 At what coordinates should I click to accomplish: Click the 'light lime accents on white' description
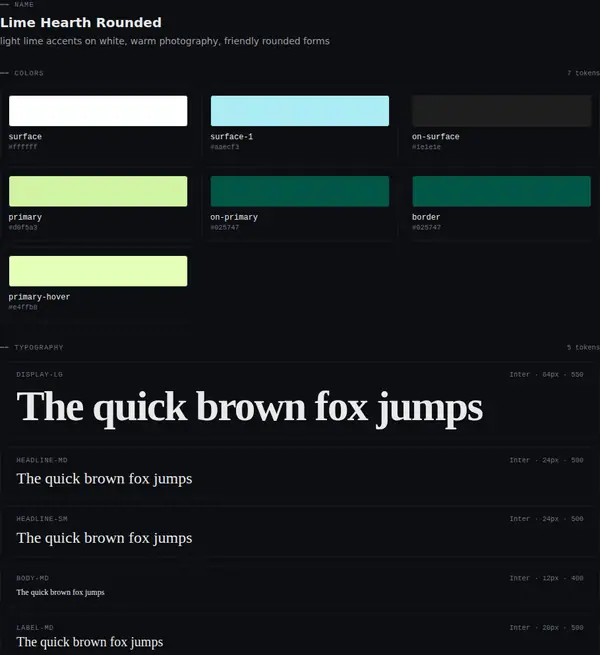(165, 41)
